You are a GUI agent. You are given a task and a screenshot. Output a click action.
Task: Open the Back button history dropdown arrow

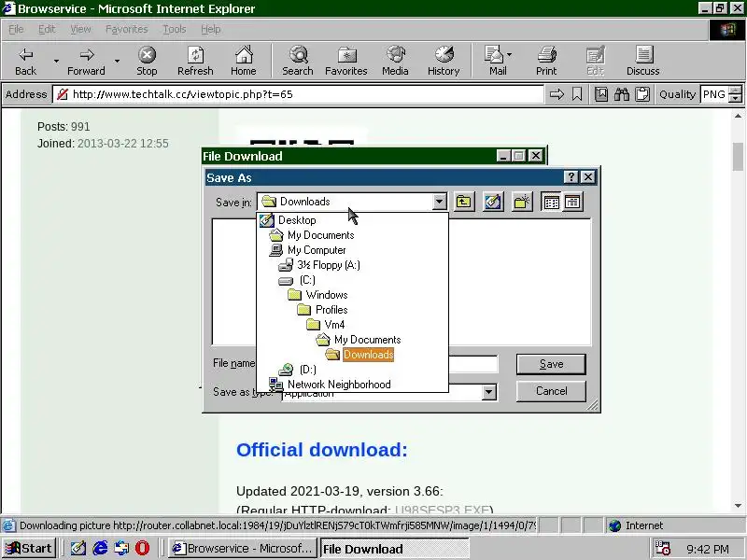(x=56, y=62)
